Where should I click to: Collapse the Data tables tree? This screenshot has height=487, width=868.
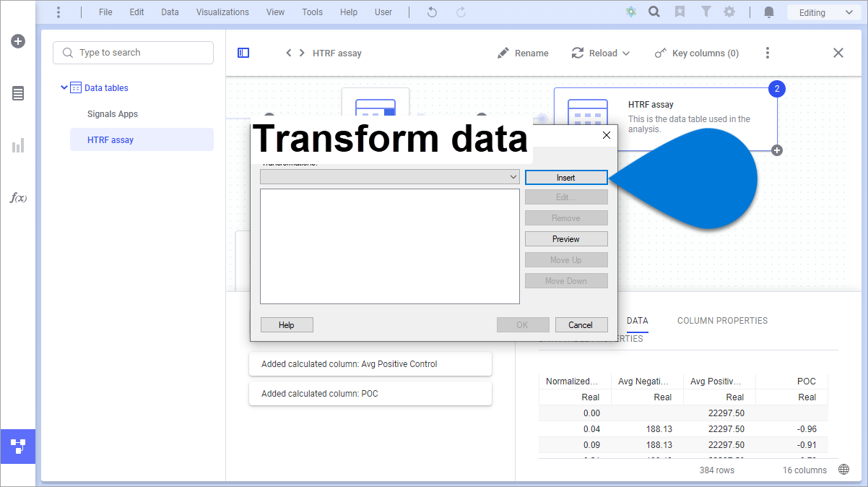(64, 87)
